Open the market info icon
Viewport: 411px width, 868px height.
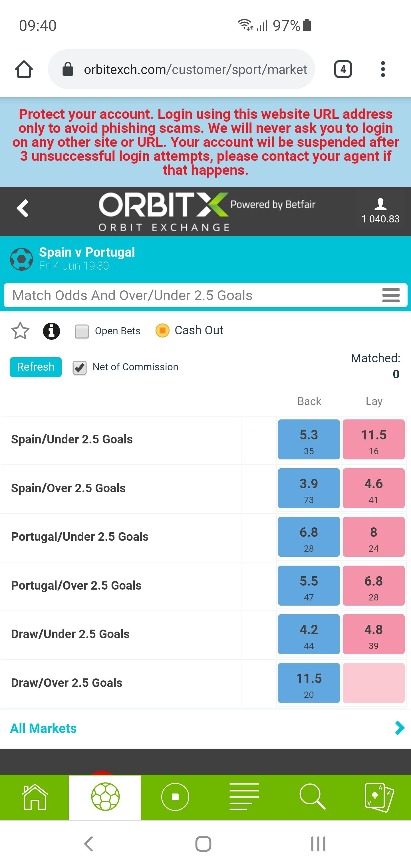coord(52,331)
